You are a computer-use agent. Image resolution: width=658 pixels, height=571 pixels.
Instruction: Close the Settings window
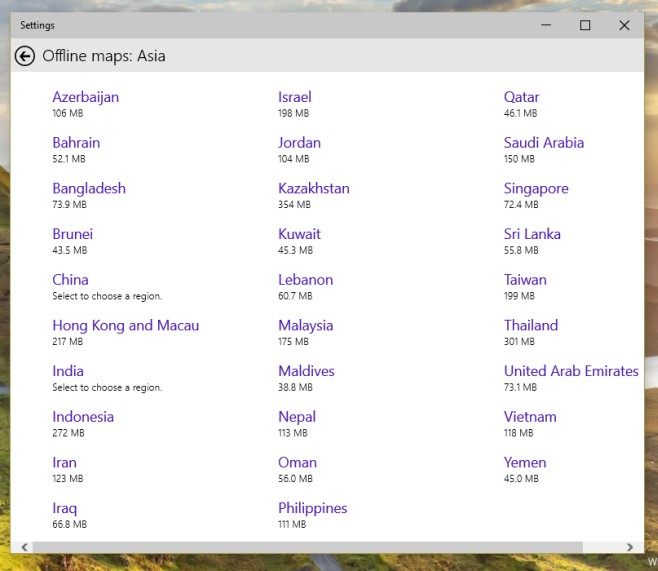click(624, 25)
